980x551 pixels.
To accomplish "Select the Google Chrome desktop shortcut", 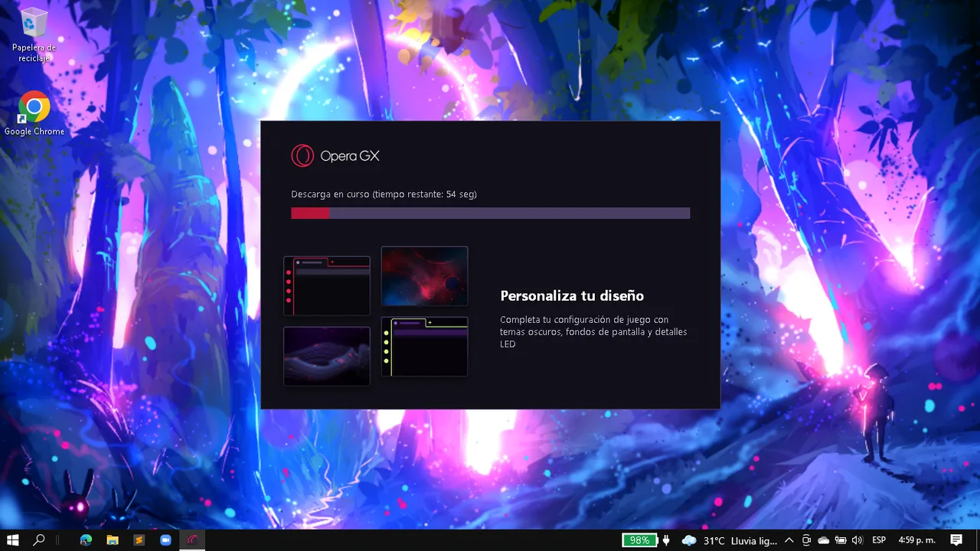I will 34,113.
